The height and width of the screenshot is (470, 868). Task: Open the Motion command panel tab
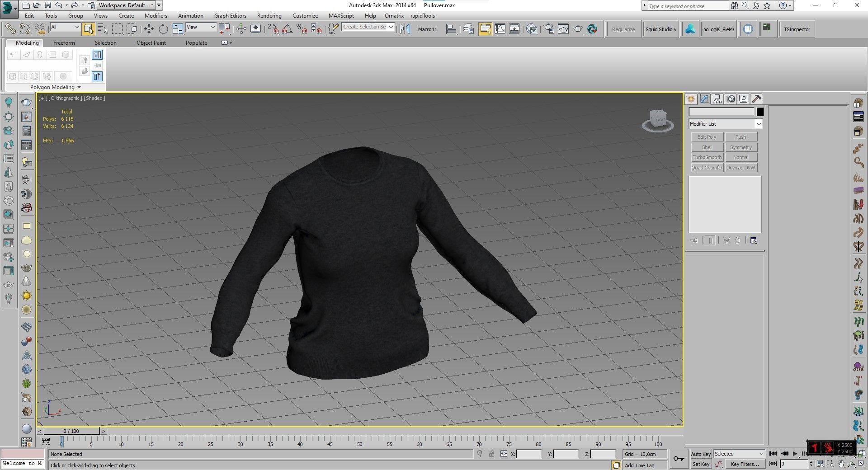pyautogui.click(x=731, y=99)
